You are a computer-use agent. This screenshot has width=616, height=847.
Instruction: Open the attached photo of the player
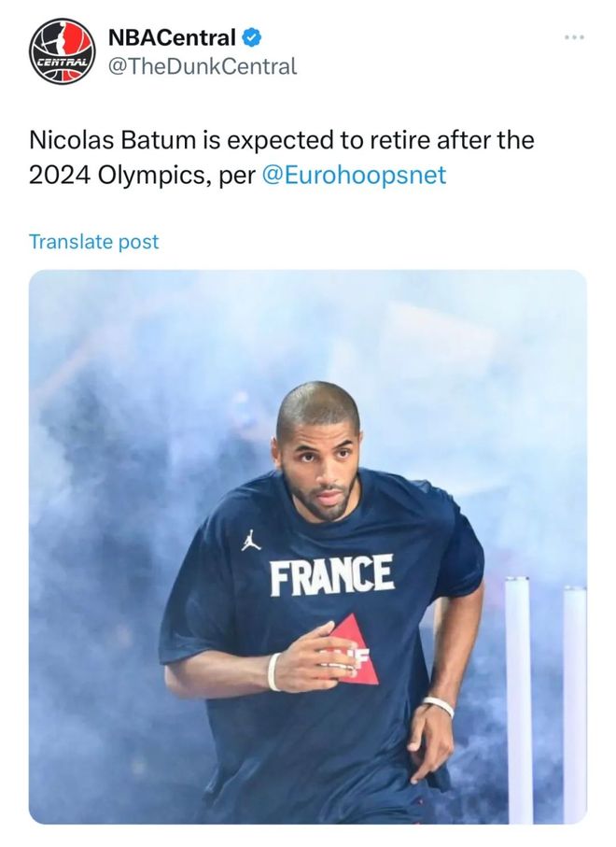click(x=308, y=546)
